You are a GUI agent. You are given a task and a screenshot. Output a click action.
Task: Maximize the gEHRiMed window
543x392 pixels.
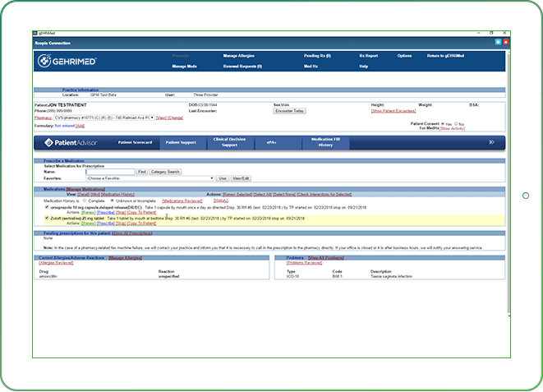coord(491,33)
